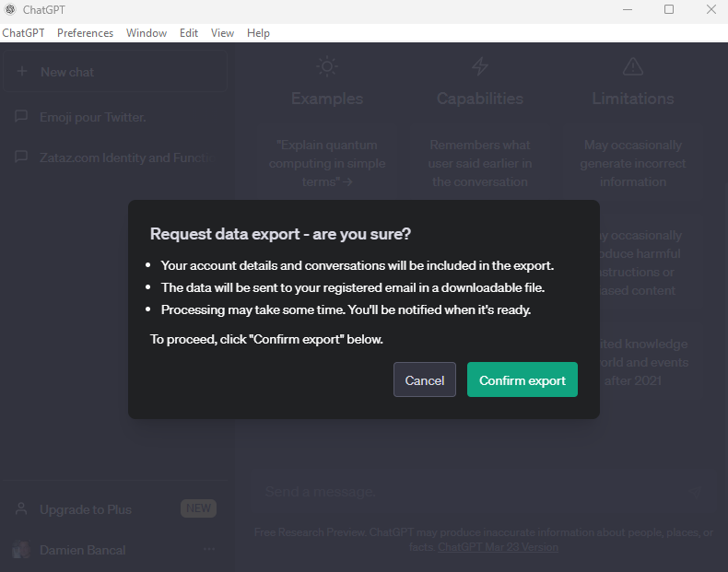Image resolution: width=728 pixels, height=572 pixels.
Task: Open three-dots menu beside Damien Bancal
Action: pyautogui.click(x=209, y=549)
